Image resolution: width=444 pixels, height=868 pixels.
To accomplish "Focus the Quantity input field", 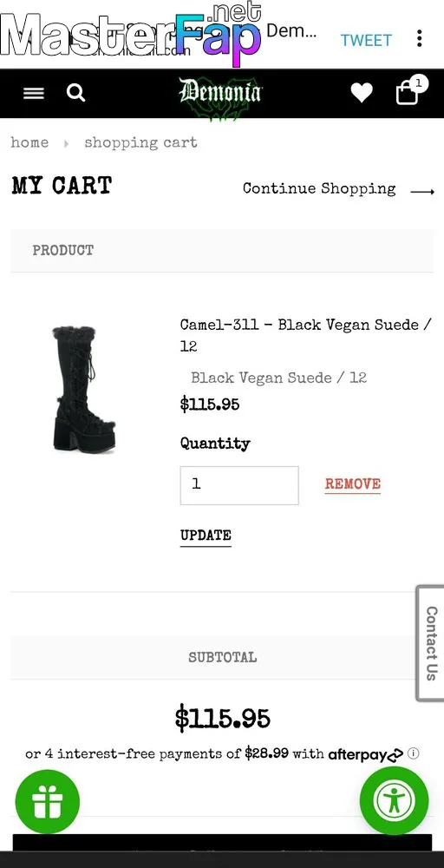I will point(239,485).
